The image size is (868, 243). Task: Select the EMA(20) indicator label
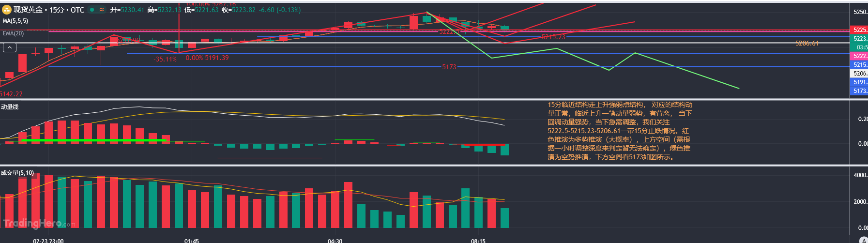point(13,33)
